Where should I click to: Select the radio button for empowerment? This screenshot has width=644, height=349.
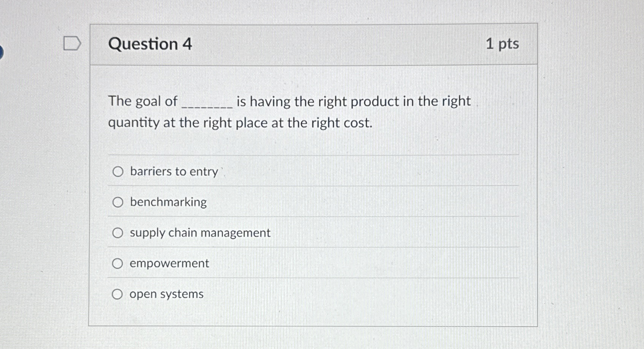point(118,263)
